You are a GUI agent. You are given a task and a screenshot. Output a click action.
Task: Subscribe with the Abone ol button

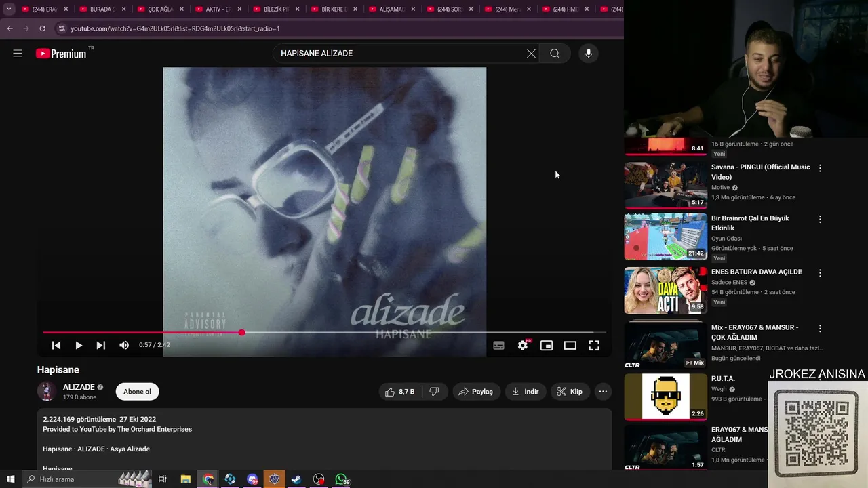coord(137,392)
